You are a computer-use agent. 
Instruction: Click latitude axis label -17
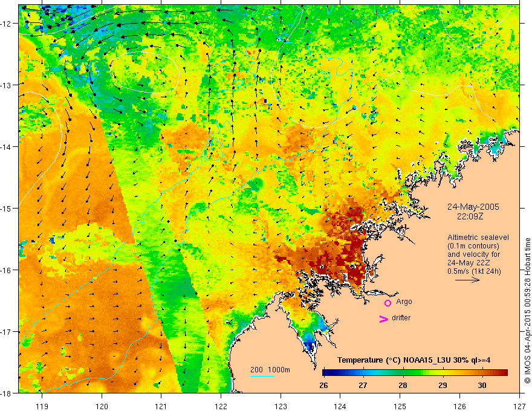click(6, 332)
